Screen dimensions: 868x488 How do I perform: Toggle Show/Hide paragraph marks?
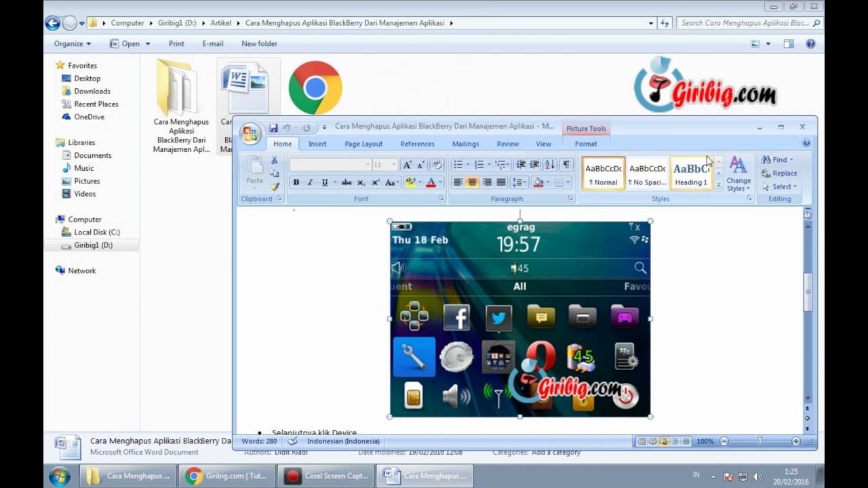tap(566, 165)
